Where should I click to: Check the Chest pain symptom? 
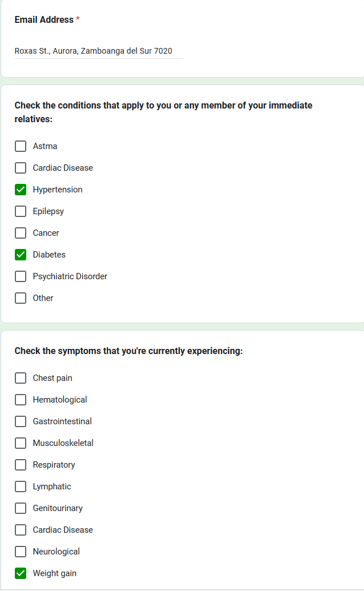pyautogui.click(x=21, y=378)
